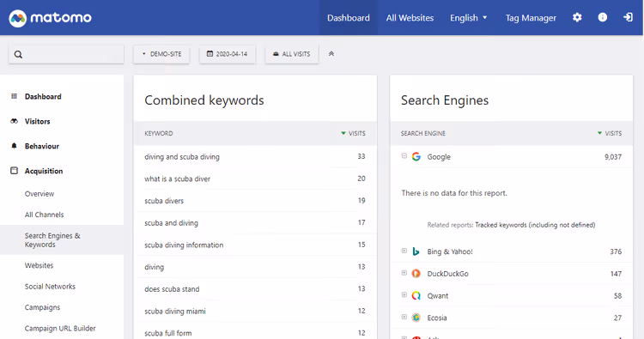This screenshot has height=339, width=644.
Task: Select keyword 'scuba divers'
Action: (164, 201)
